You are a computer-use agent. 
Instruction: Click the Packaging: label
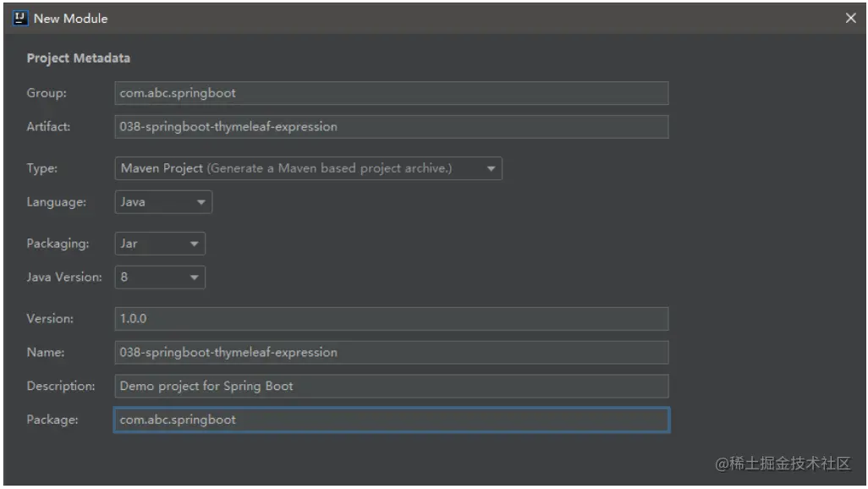[58, 244]
